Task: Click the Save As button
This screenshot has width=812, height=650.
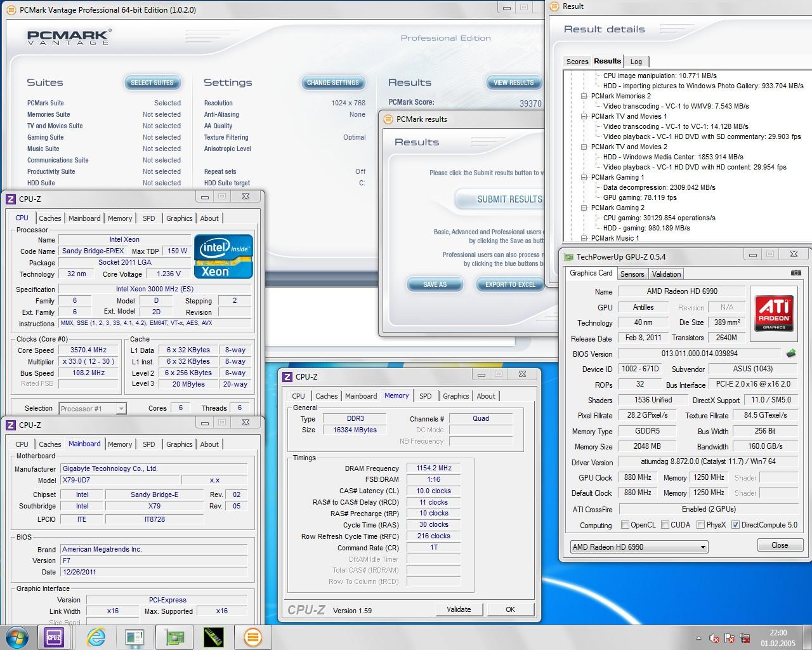Action: click(435, 284)
